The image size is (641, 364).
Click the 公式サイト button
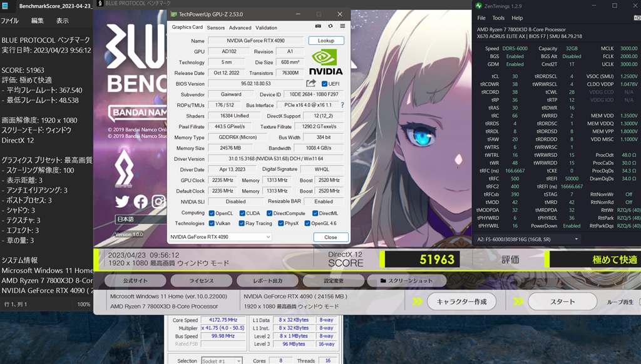click(x=135, y=281)
